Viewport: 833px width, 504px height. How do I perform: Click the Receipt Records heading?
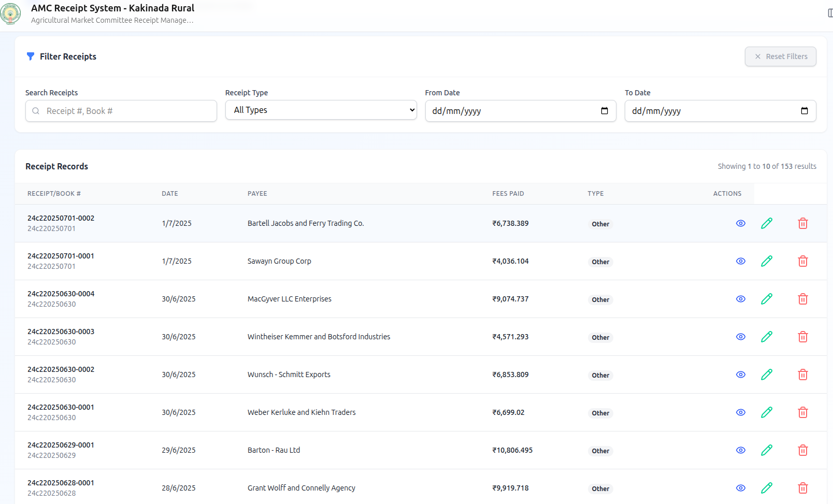[57, 166]
